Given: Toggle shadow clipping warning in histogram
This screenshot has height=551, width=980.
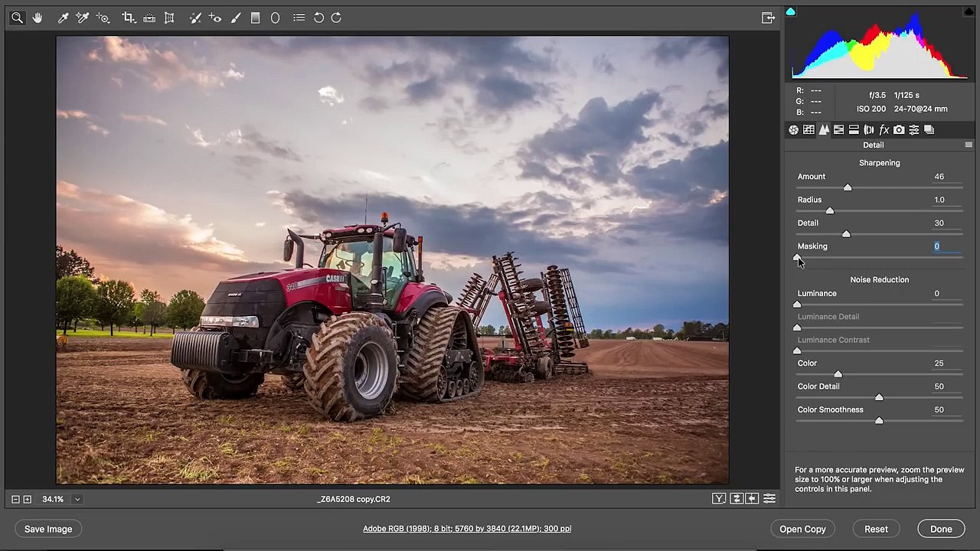Looking at the screenshot, I should pos(791,11).
